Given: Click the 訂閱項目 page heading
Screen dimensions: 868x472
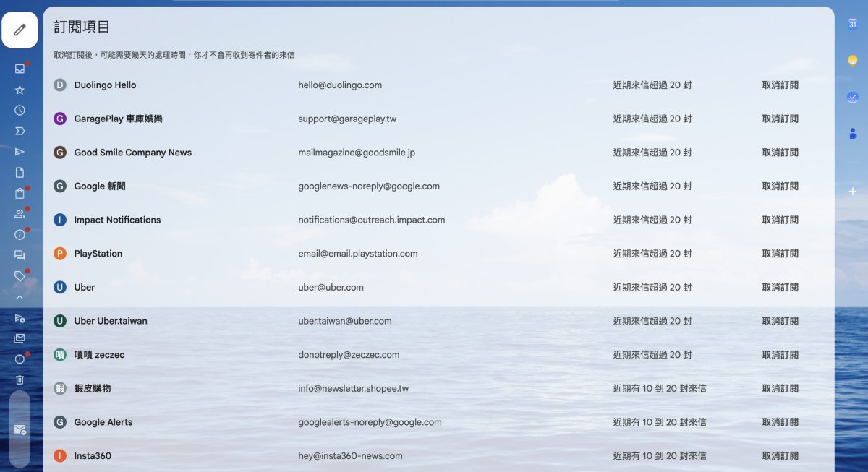Looking at the screenshot, I should tap(82, 27).
